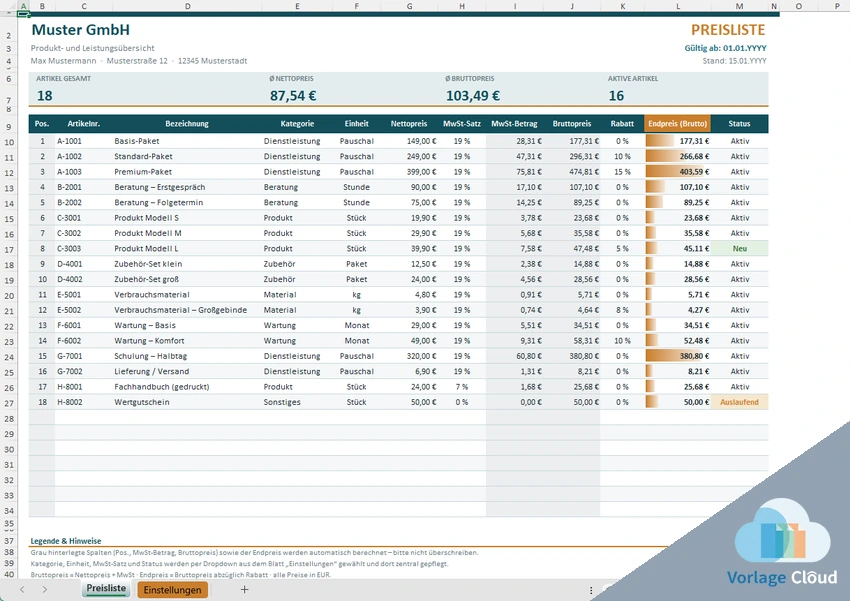The width and height of the screenshot is (850, 601).
Task: Select the Verbrauchsmaterial – Großgebinde cell
Action: (x=187, y=310)
